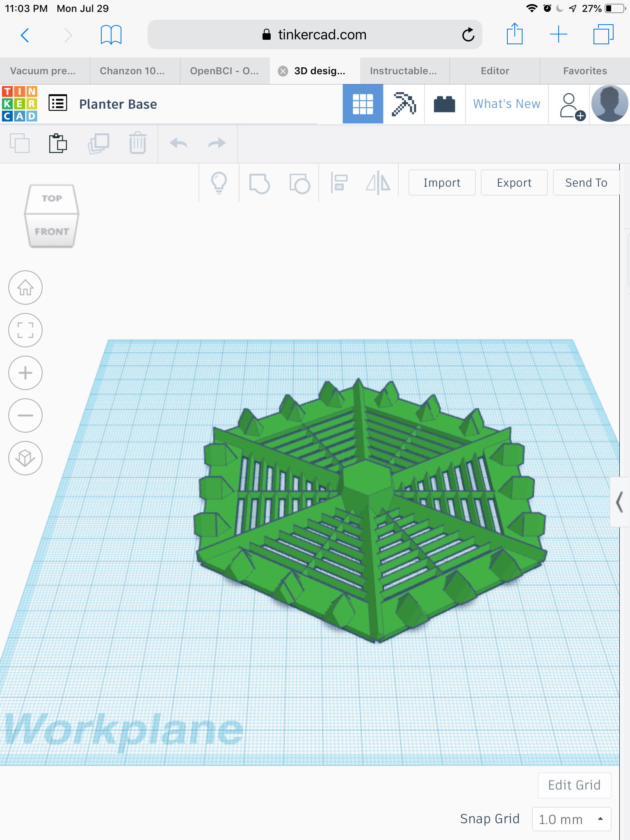The image size is (630, 840).
Task: Open Safari share sheet icon
Action: [x=514, y=34]
